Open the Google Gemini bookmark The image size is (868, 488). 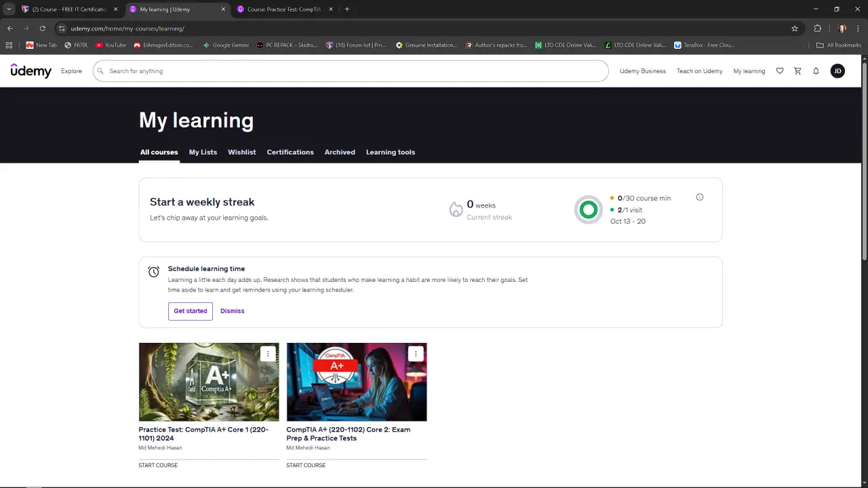[x=226, y=45]
